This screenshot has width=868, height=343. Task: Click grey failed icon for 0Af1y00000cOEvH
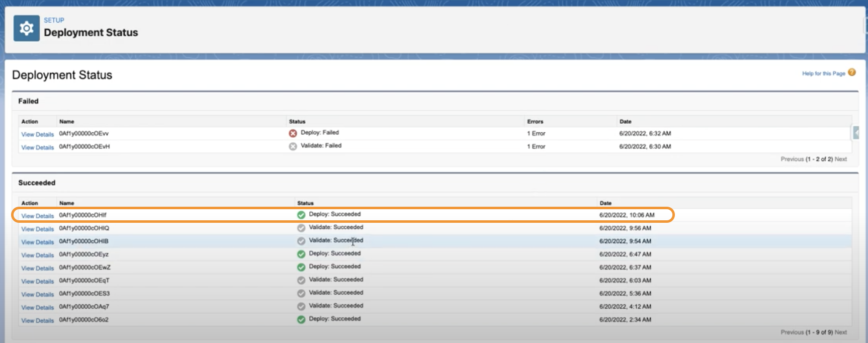pos(293,146)
